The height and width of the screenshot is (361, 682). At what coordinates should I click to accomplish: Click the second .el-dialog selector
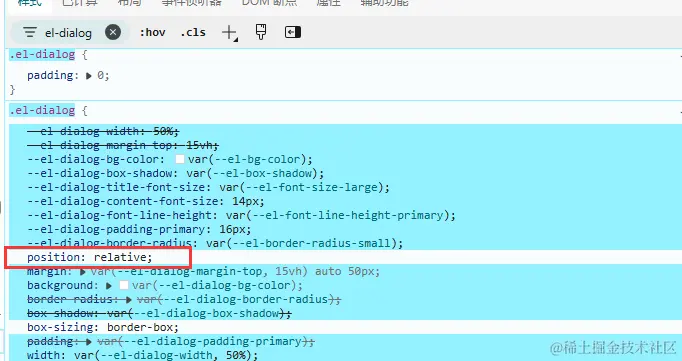coord(42,110)
